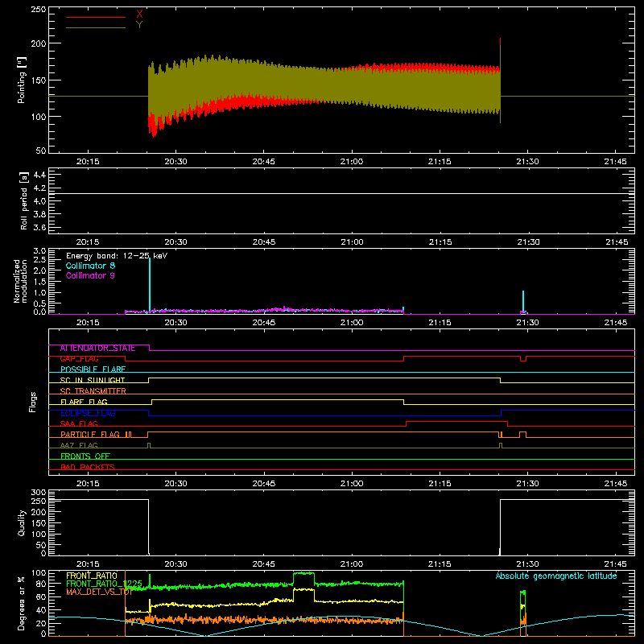Click the 3.0 tick on modulation axis
Image resolution: width=644 pixels, height=644 pixels.
(39, 251)
